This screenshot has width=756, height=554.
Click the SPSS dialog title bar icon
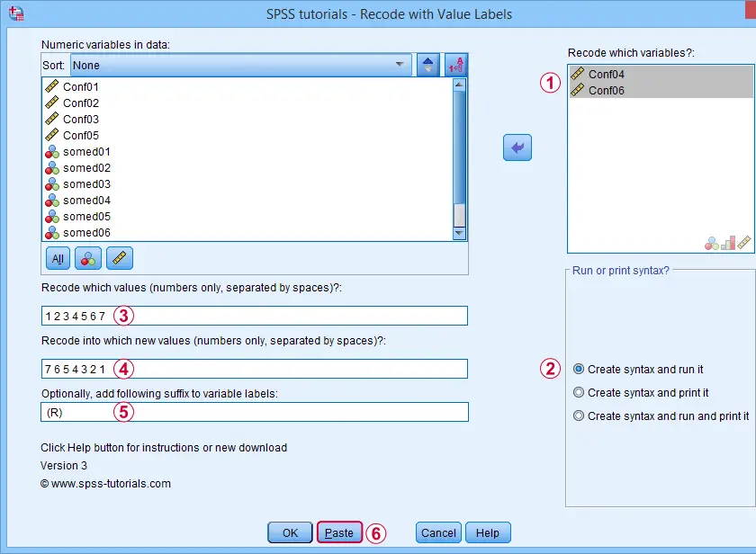(16, 13)
